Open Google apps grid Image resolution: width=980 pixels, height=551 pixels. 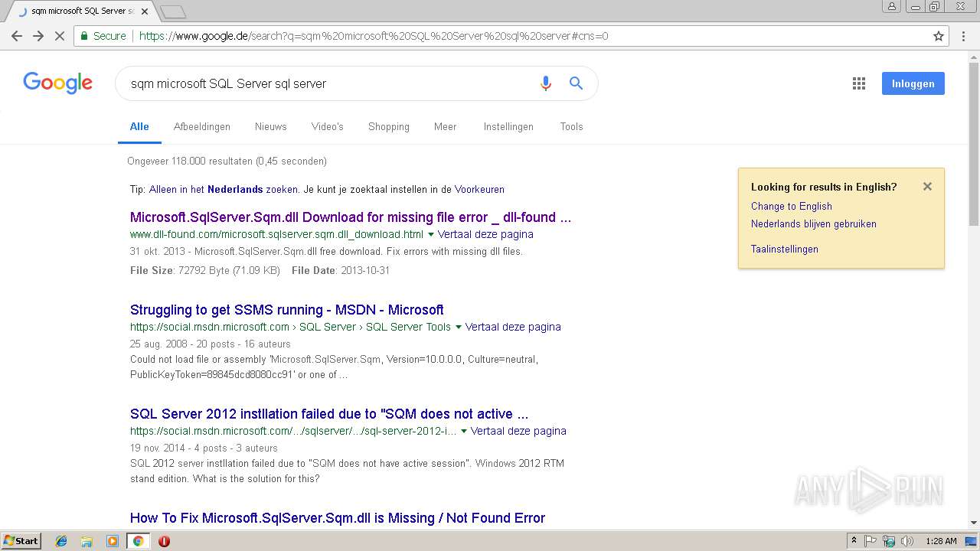[859, 83]
